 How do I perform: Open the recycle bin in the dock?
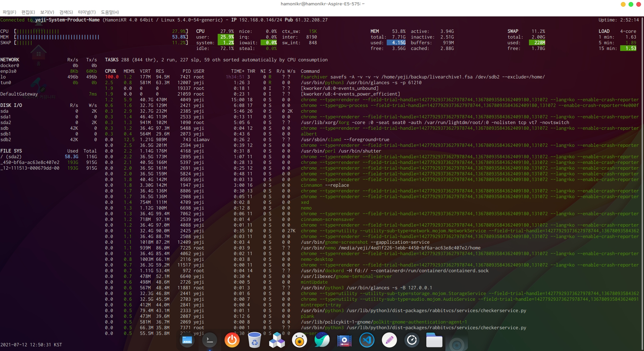(x=255, y=340)
